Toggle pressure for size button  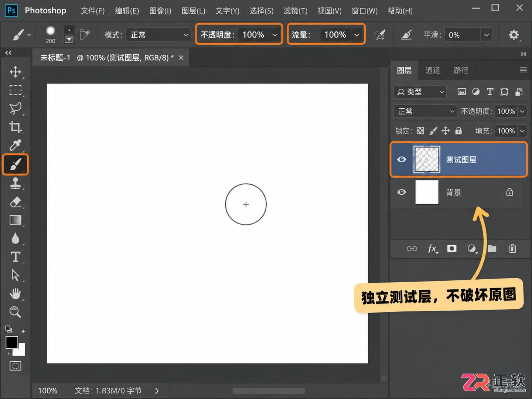[x=406, y=35]
